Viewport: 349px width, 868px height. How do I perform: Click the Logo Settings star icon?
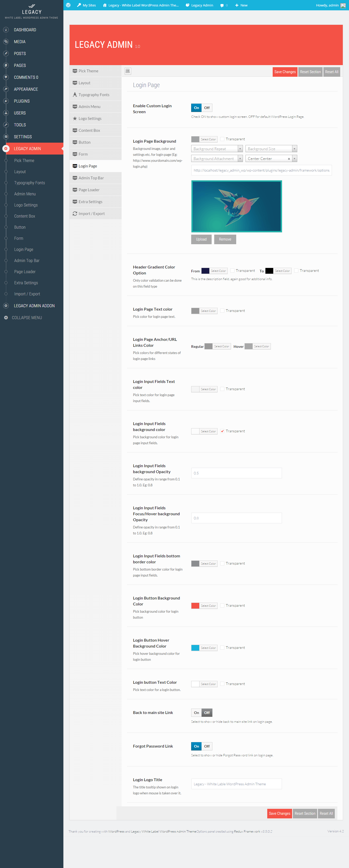[x=75, y=119]
